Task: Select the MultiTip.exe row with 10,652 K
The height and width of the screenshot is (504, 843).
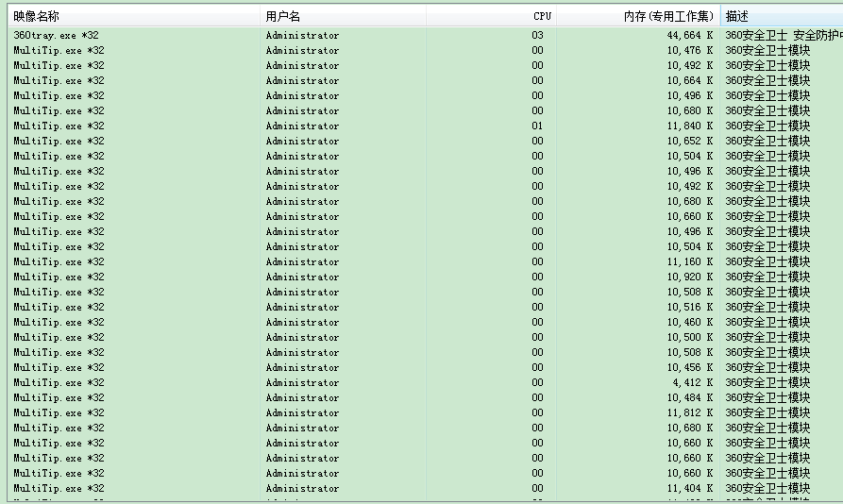Action: [x=59, y=142]
